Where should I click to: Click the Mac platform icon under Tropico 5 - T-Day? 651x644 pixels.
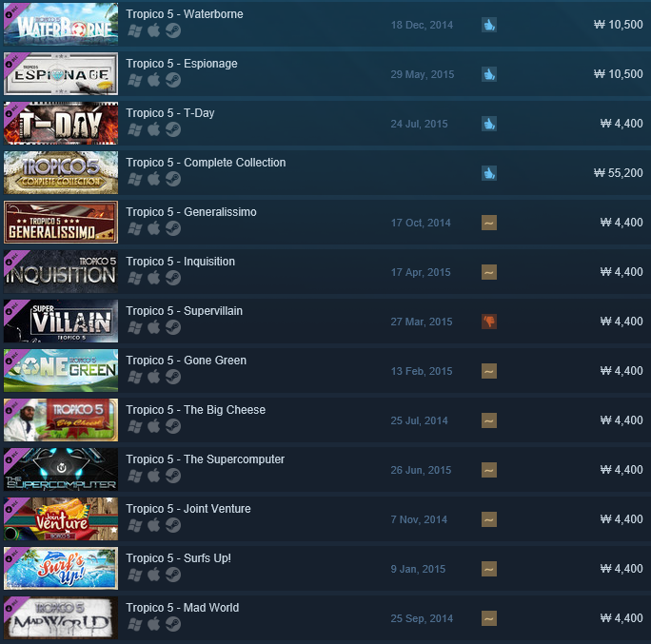[154, 129]
